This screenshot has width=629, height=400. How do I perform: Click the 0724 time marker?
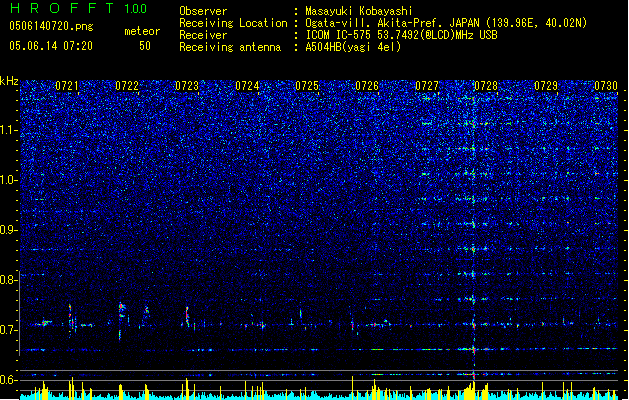pos(247,86)
